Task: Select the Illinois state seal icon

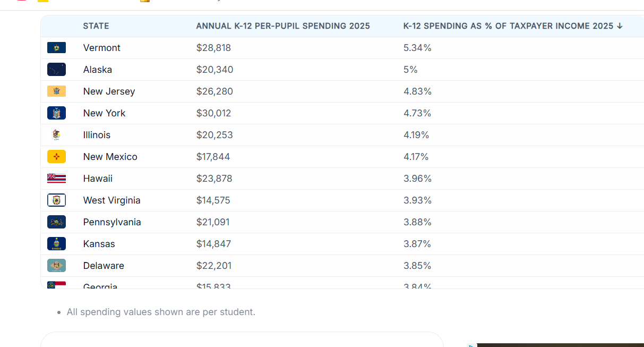Action: click(x=56, y=135)
